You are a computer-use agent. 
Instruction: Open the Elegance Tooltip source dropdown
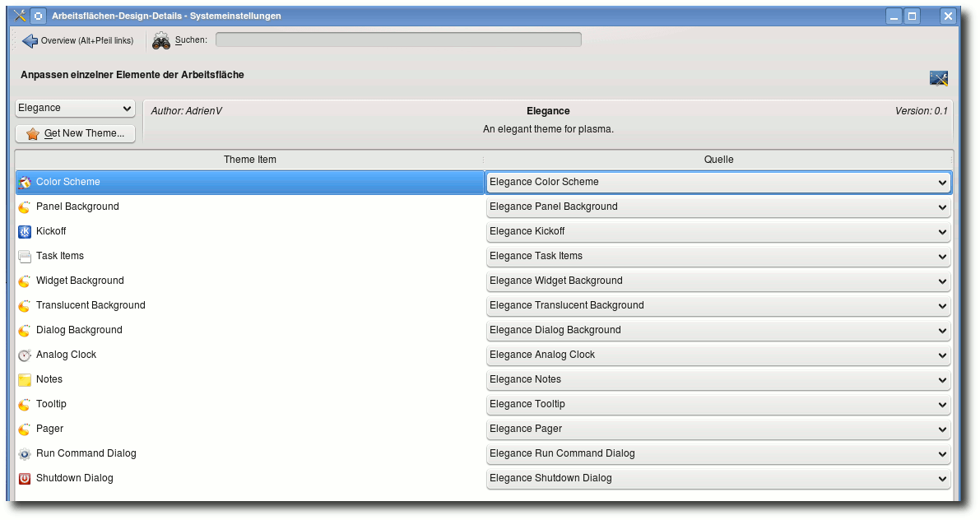(x=718, y=404)
